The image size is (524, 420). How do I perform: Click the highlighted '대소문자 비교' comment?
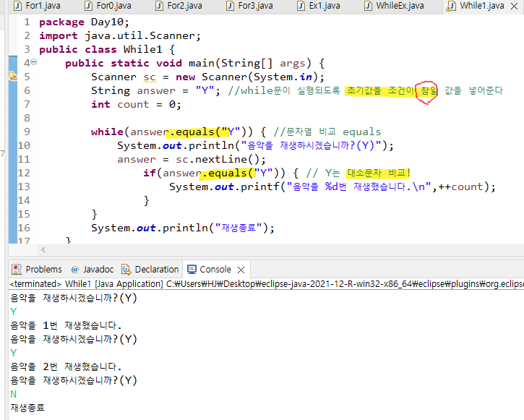pos(377,173)
